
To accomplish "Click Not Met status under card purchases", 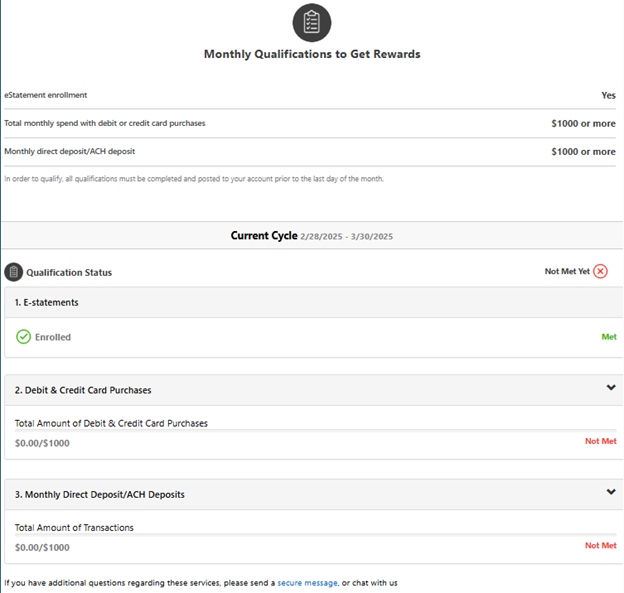I will point(600,441).
